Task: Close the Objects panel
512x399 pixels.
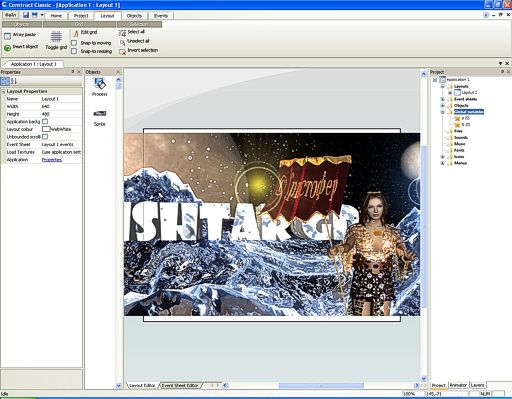Action: click(118, 72)
